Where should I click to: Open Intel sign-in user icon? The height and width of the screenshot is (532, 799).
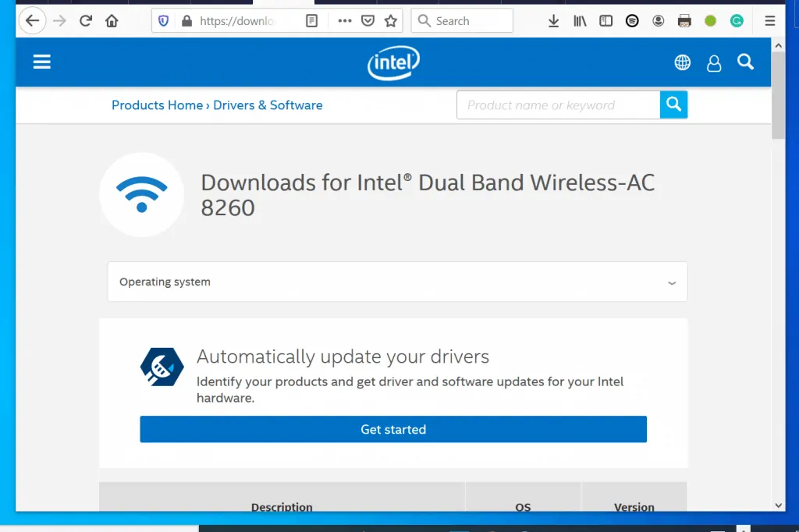(714, 63)
